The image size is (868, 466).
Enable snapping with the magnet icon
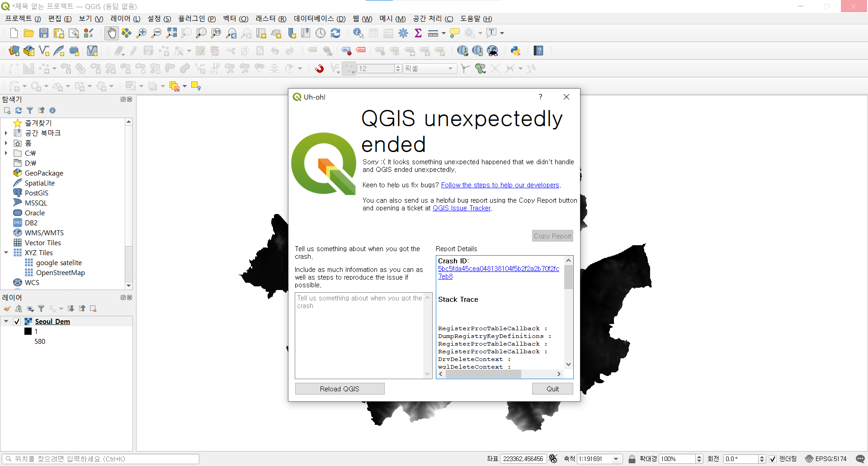pos(319,68)
